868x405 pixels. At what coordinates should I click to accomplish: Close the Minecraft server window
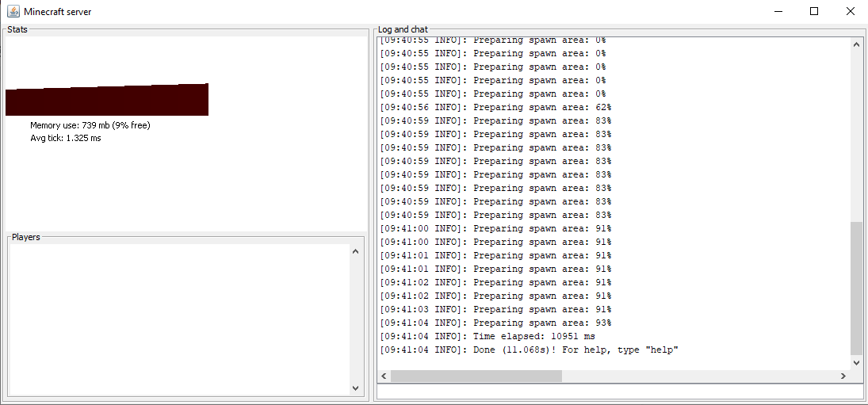[850, 11]
